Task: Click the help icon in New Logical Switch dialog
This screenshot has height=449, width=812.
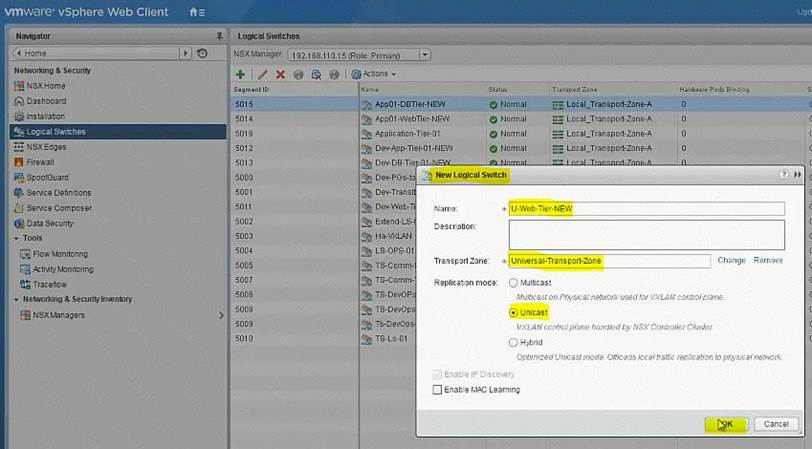Action: click(783, 174)
